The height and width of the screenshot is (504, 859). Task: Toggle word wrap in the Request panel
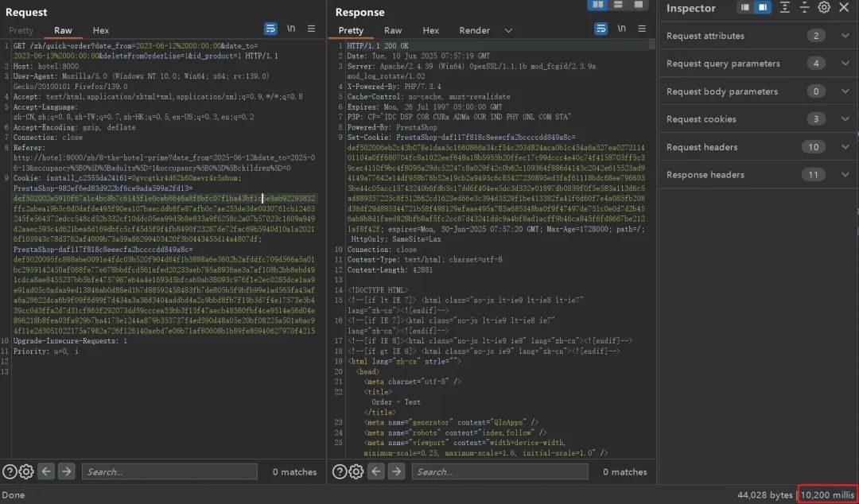[270, 29]
